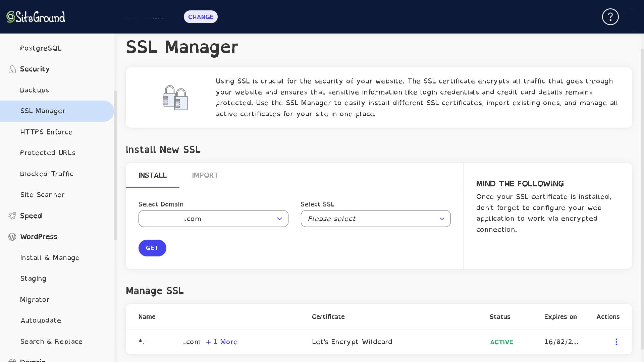Open the help question mark icon
The image size is (644, 362).
pyautogui.click(x=610, y=17)
